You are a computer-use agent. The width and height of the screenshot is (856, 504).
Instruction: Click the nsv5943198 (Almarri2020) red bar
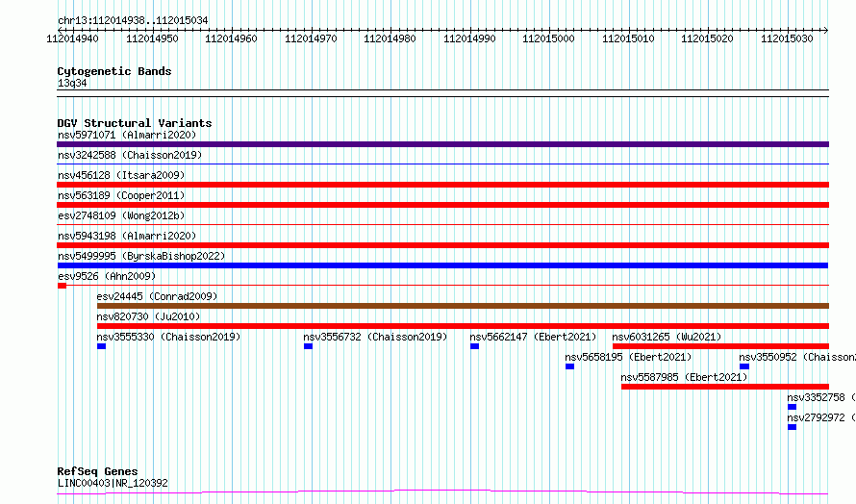442,245
